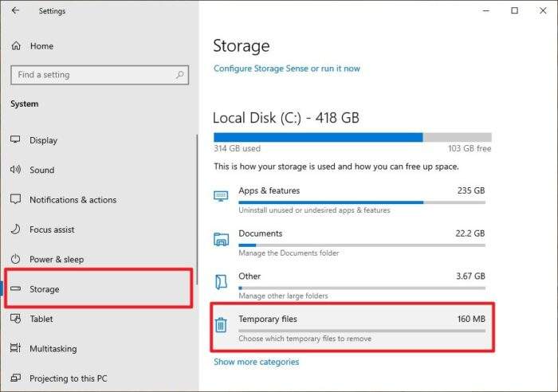Click Show more categories link
This screenshot has width=558, height=392.
click(256, 362)
